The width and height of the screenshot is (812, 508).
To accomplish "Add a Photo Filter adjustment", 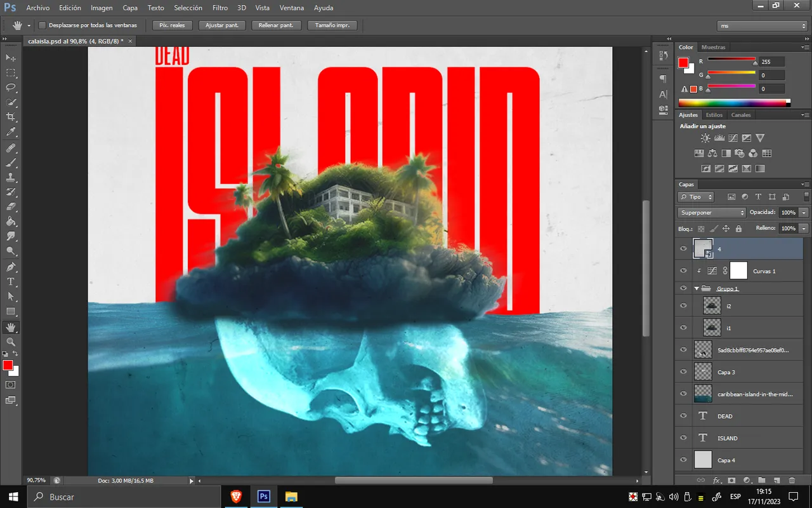I will pos(739,153).
